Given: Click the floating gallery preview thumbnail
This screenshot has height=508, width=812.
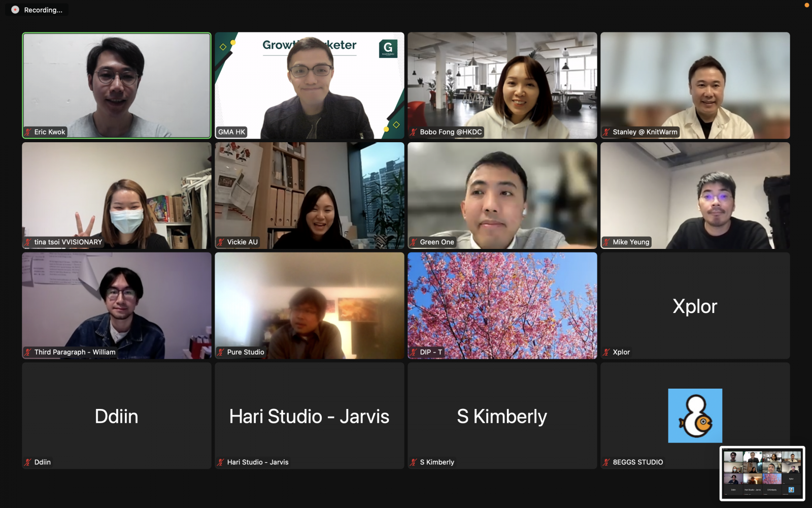Looking at the screenshot, I should coord(762,473).
